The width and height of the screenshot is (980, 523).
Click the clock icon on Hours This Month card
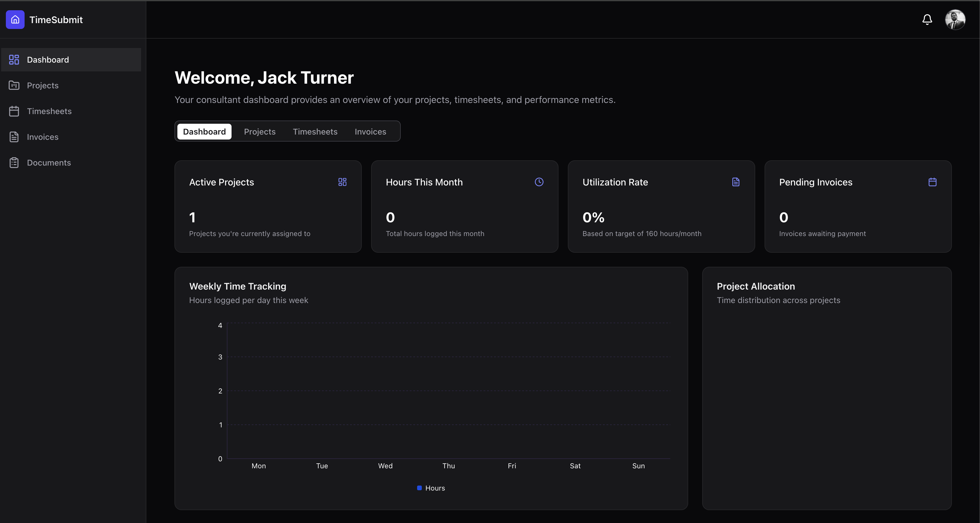539,182
